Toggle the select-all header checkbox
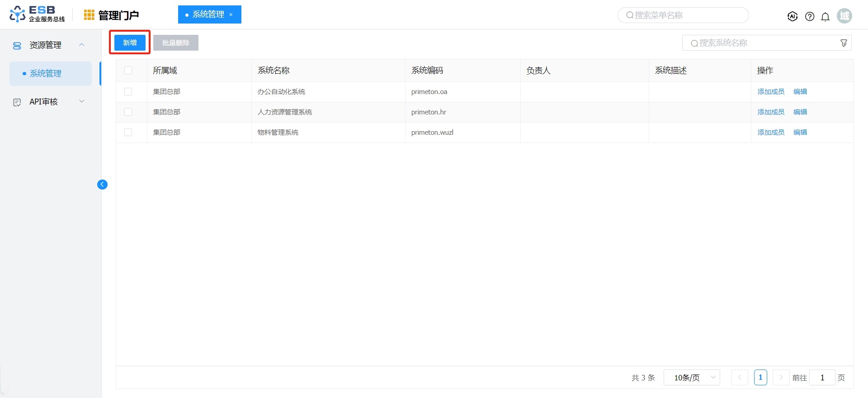This screenshot has height=398, width=868. pos(128,71)
